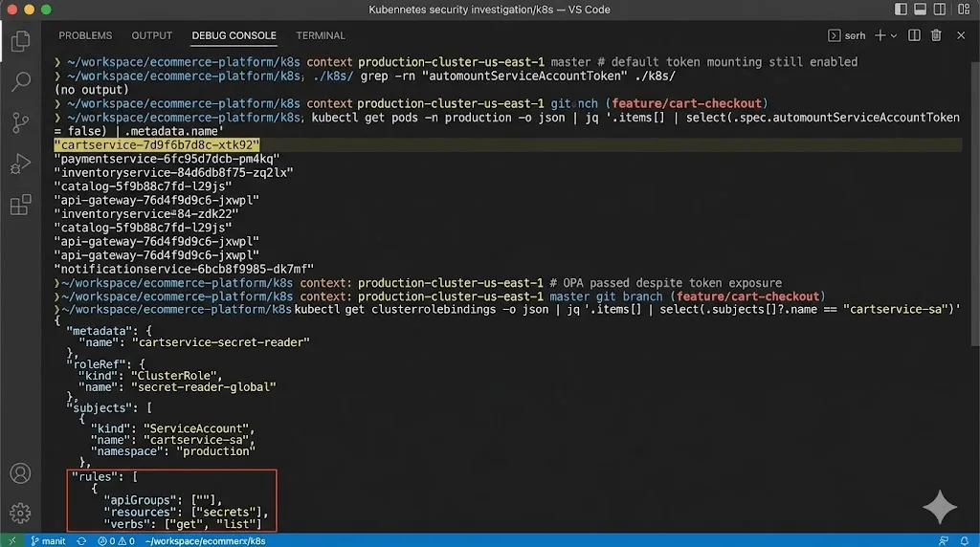The width and height of the screenshot is (980, 547).
Task: Click the manit branch in status bar
Action: coord(48,540)
